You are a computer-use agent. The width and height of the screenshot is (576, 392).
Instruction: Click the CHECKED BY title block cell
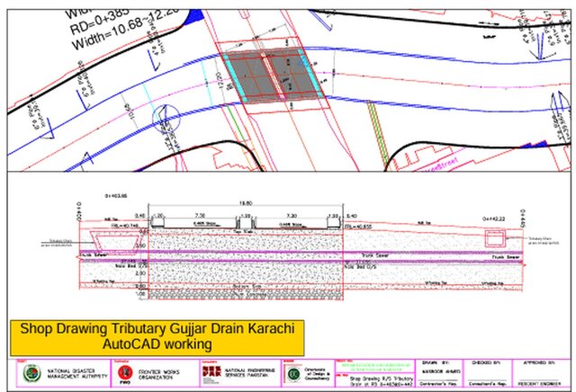pos(486,365)
